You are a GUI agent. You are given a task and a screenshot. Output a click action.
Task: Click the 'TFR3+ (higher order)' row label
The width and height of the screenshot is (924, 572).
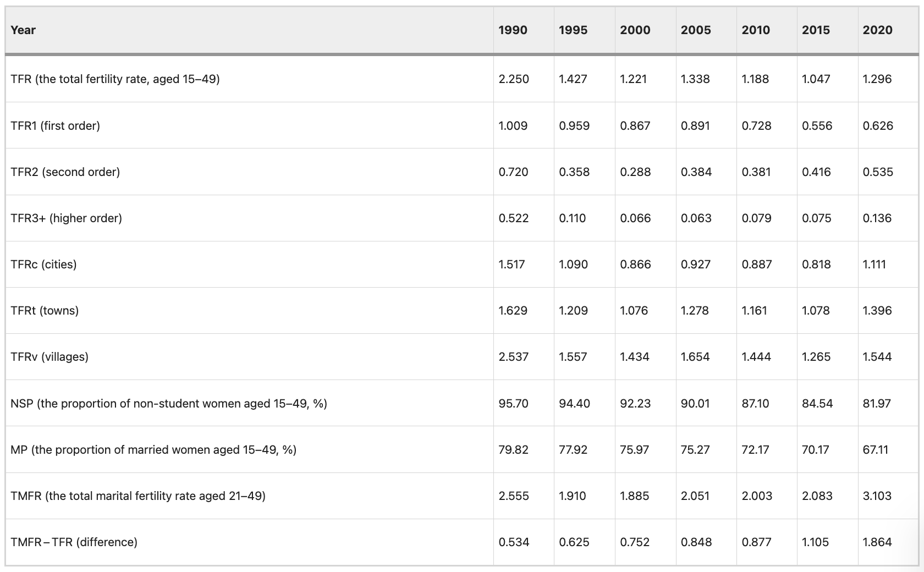pos(66,218)
